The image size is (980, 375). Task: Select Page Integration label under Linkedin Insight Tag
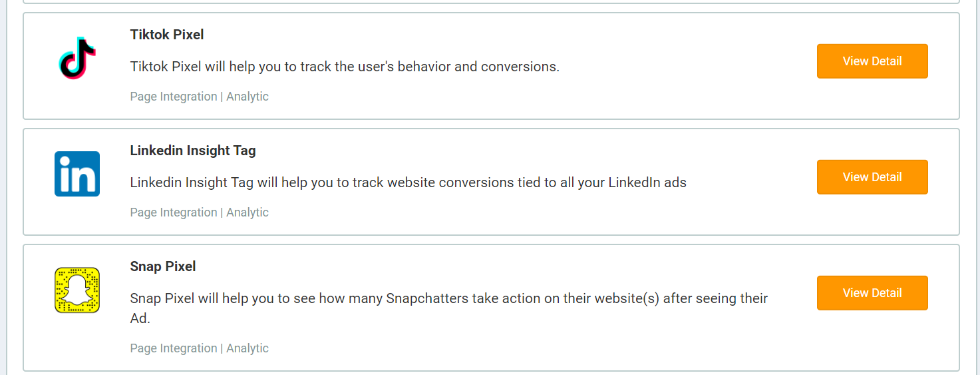174,212
